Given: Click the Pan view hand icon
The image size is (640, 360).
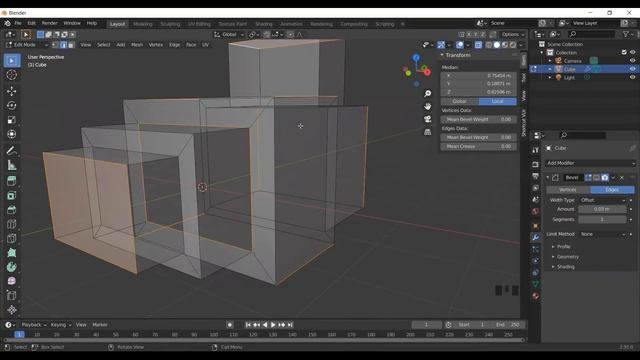Looking at the screenshot, I should [427, 106].
